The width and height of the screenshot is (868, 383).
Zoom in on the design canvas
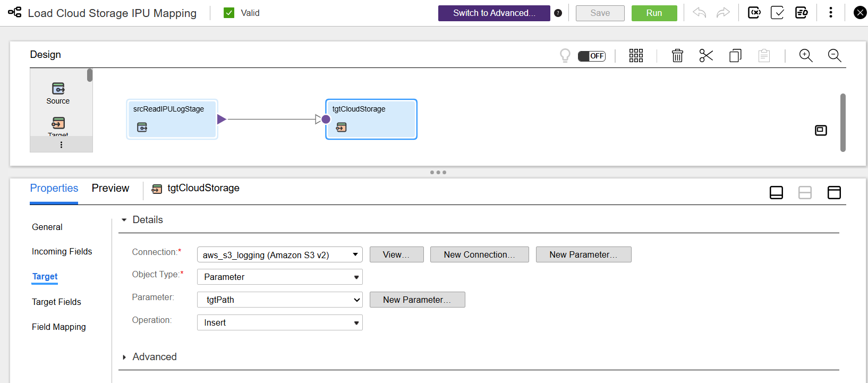806,56
